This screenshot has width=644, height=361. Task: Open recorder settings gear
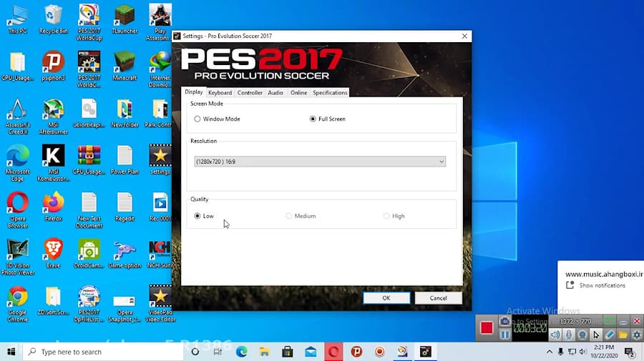(637, 335)
